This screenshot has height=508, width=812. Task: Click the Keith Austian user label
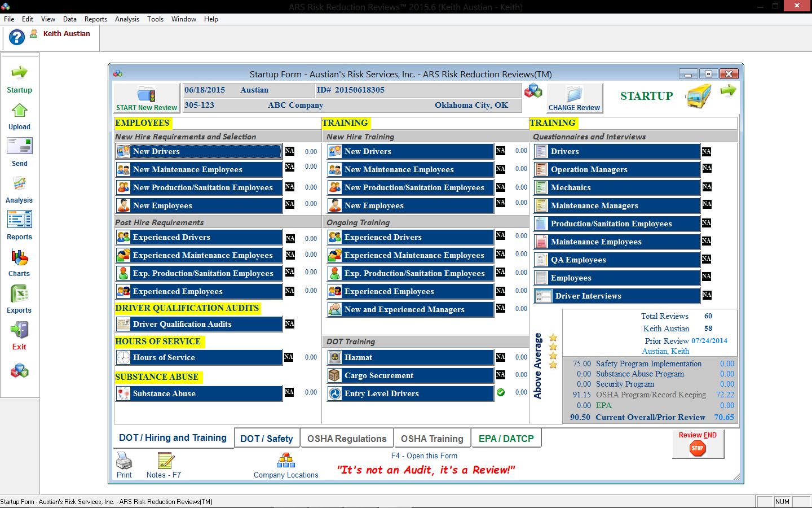67,33
